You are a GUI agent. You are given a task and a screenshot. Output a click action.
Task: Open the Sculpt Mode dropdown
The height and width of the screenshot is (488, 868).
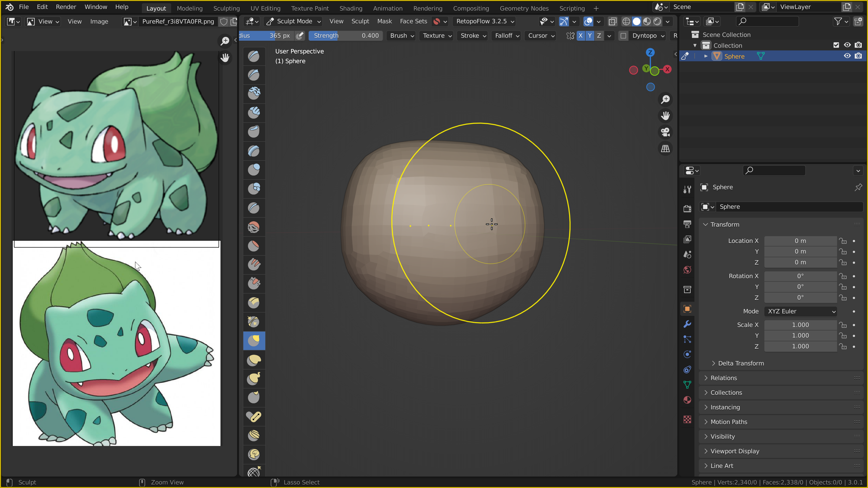click(294, 22)
